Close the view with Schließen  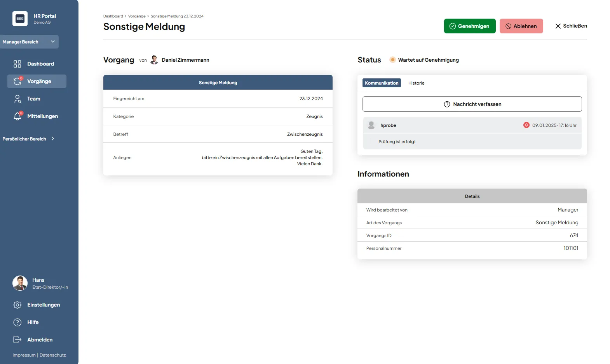coord(571,26)
